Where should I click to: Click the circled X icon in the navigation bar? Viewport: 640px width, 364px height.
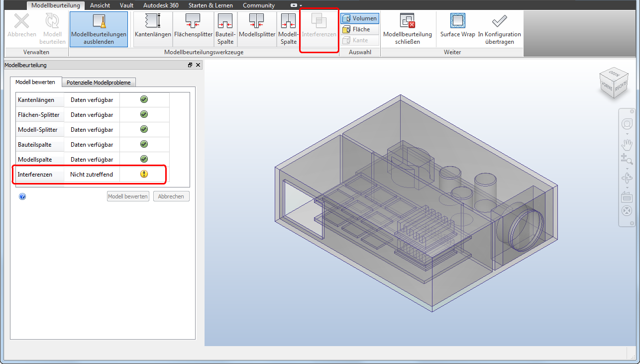tap(627, 211)
